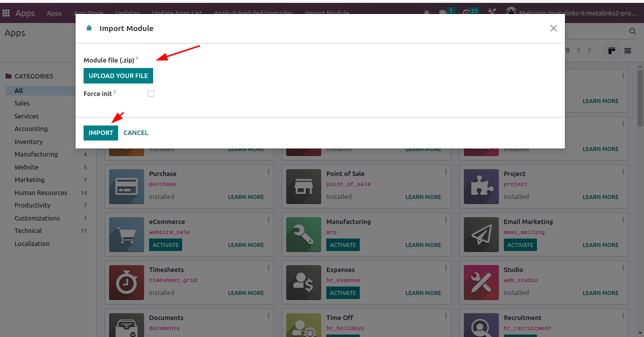The height and width of the screenshot is (337, 644).
Task: Activate the Manufacturing app
Action: point(343,245)
